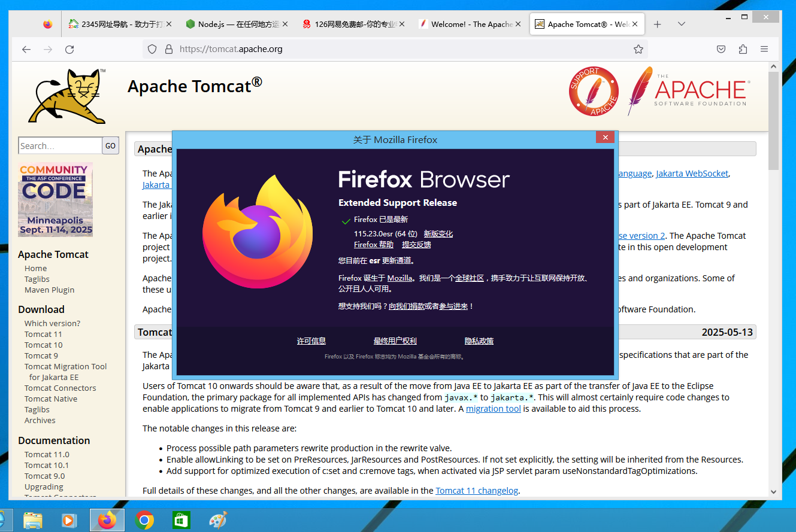Open the migration tool link in text

point(494,409)
